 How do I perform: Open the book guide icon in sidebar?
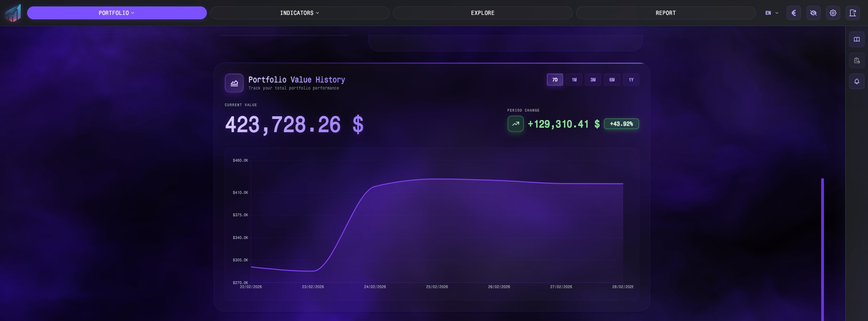click(x=856, y=40)
